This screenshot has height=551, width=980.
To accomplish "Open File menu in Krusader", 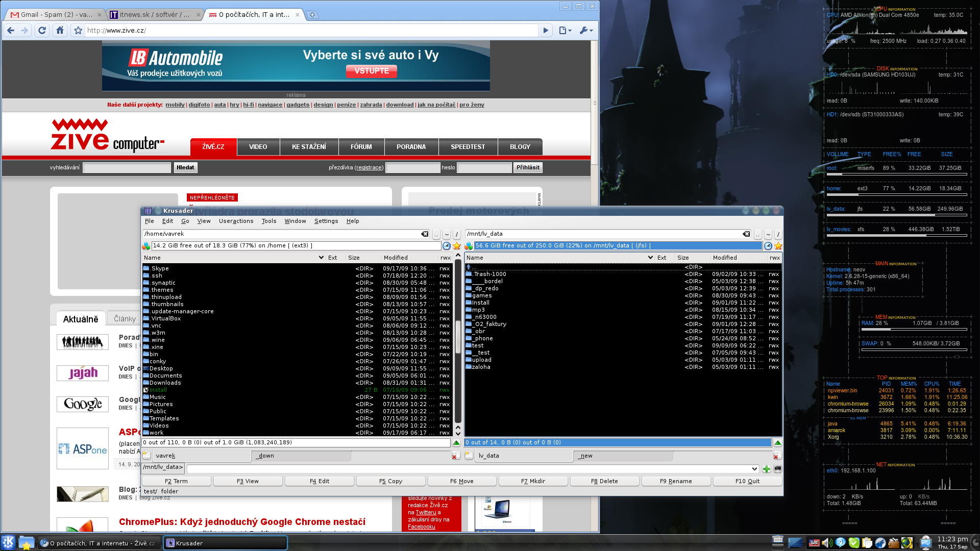I will pos(150,221).
